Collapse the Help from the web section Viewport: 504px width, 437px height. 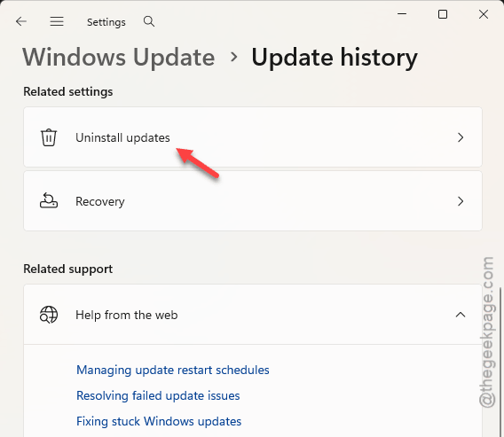pyautogui.click(x=461, y=315)
